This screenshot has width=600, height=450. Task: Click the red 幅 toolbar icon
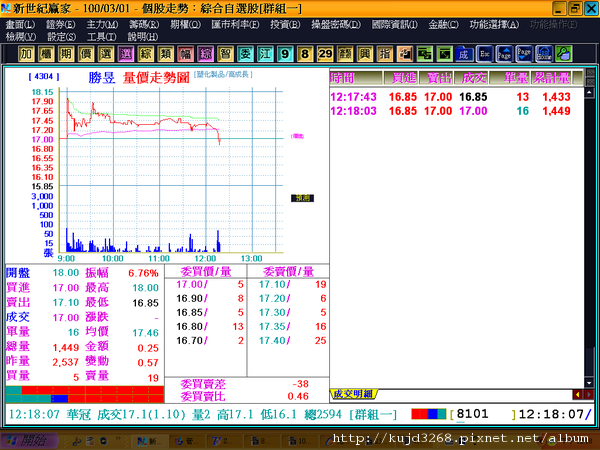point(186,54)
